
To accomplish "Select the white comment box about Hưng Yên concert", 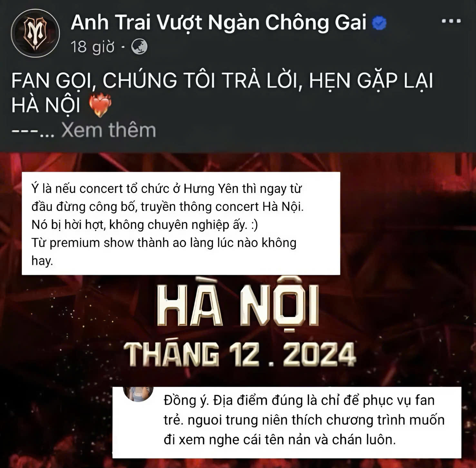I will pos(181,224).
